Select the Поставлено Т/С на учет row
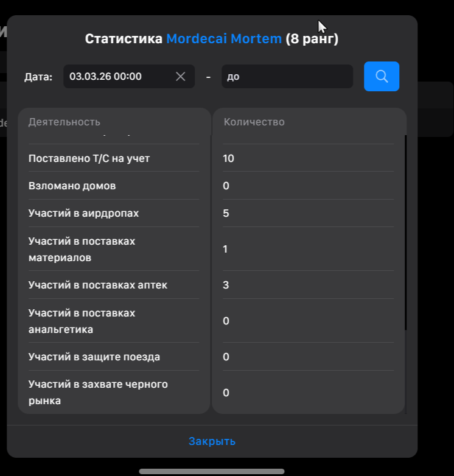Screen dimensions: 454x476 (89, 158)
